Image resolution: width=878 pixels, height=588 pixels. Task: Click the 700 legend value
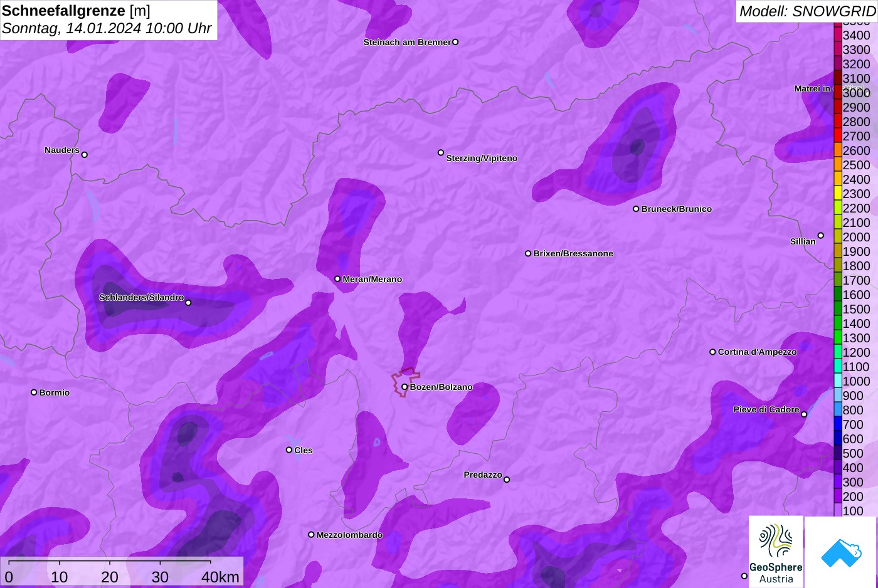853,424
